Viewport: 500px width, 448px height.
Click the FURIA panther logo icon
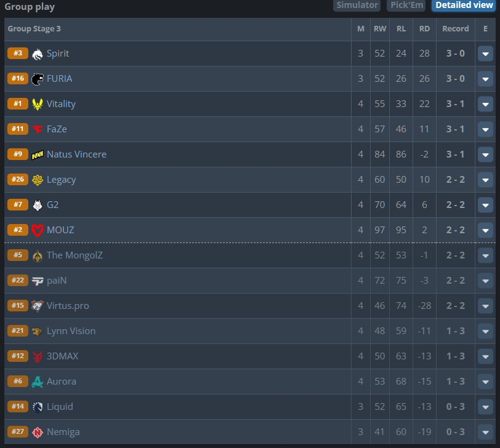38,79
